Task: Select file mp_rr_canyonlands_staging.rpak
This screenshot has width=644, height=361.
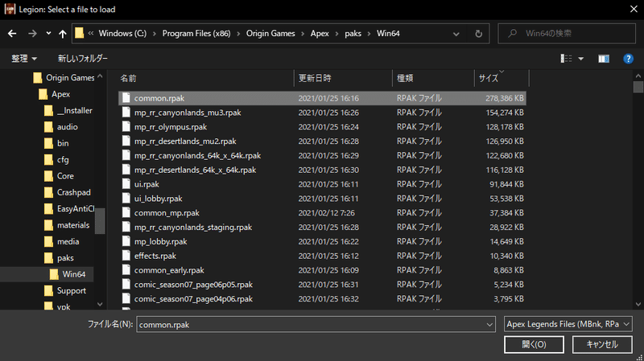Action: pyautogui.click(x=323, y=228)
